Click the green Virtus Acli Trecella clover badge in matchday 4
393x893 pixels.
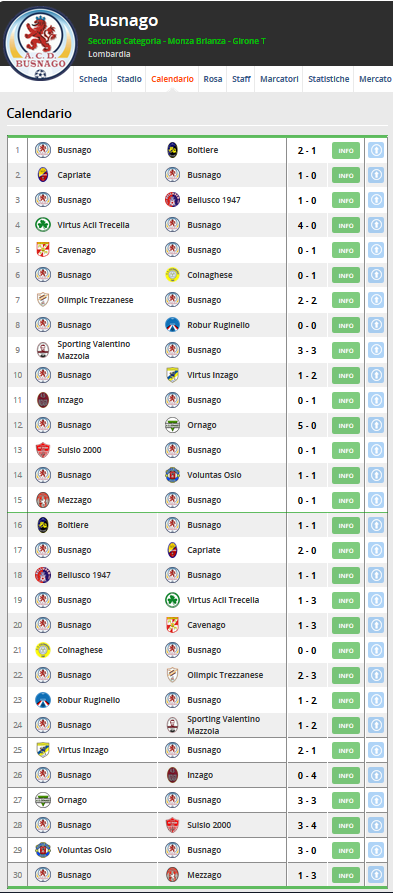coord(43,225)
